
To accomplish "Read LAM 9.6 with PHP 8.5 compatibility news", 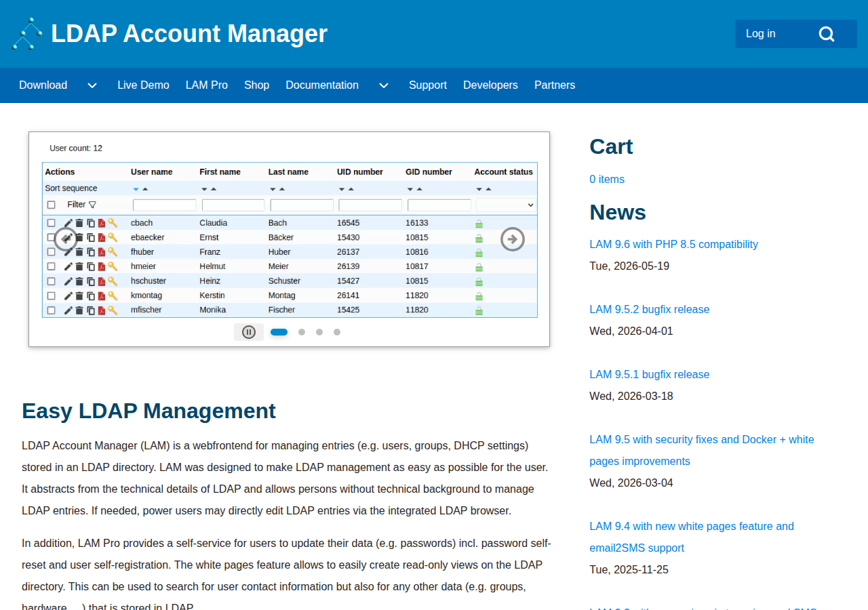I will [x=674, y=245].
